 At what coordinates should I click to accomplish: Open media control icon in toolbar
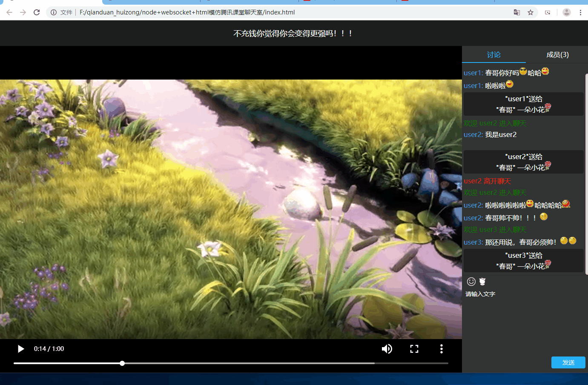point(548,12)
